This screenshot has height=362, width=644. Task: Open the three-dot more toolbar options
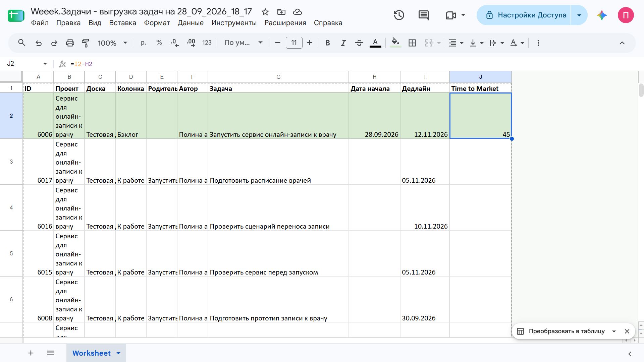[538, 43]
